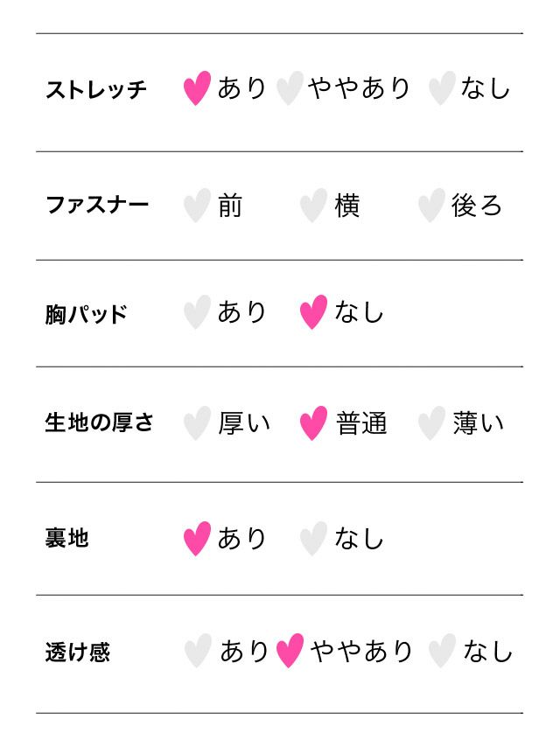This screenshot has height=747, width=560.
Task: Choose the 薄い heart in 生地の厚さ row
Action: click(430, 423)
